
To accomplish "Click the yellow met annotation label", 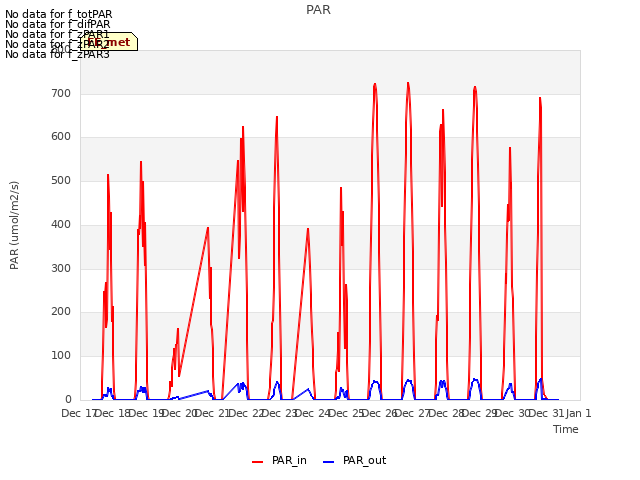I will [x=109, y=42].
